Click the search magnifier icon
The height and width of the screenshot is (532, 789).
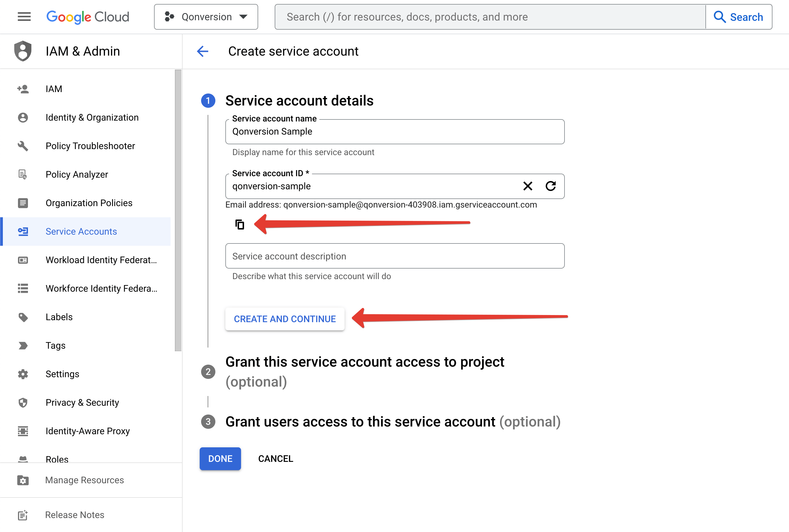coord(720,17)
